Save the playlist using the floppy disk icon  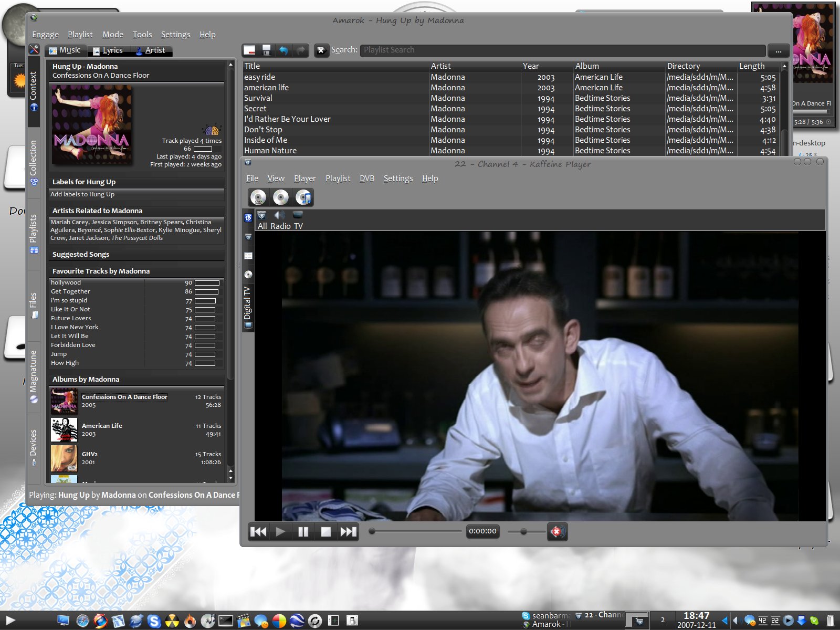266,50
